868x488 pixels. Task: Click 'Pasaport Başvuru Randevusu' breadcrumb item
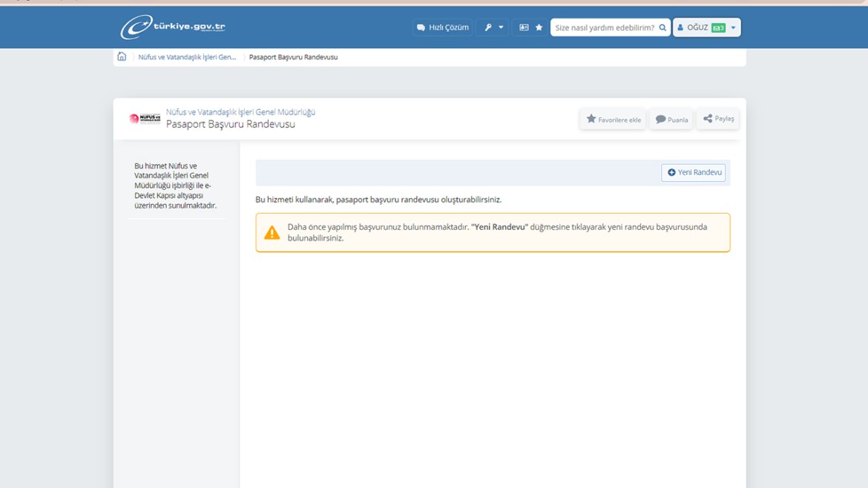click(293, 57)
